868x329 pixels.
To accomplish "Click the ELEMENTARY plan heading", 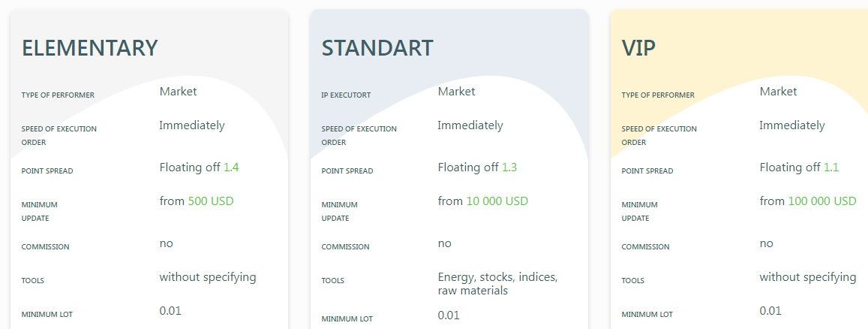I will point(90,48).
